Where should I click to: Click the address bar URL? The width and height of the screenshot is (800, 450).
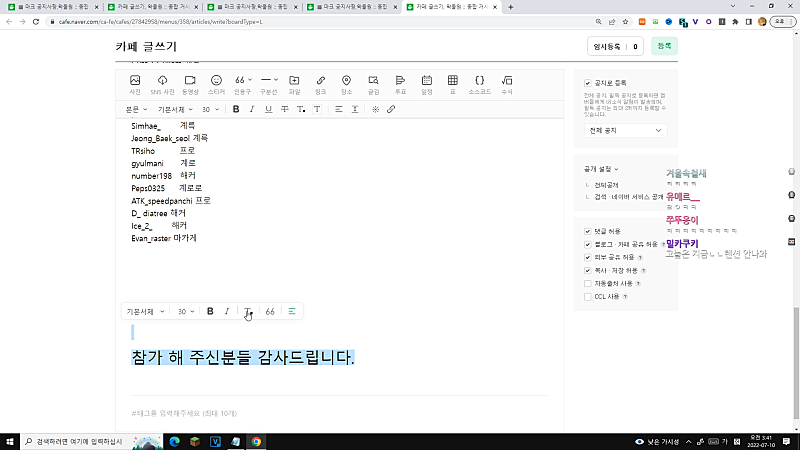[161, 22]
